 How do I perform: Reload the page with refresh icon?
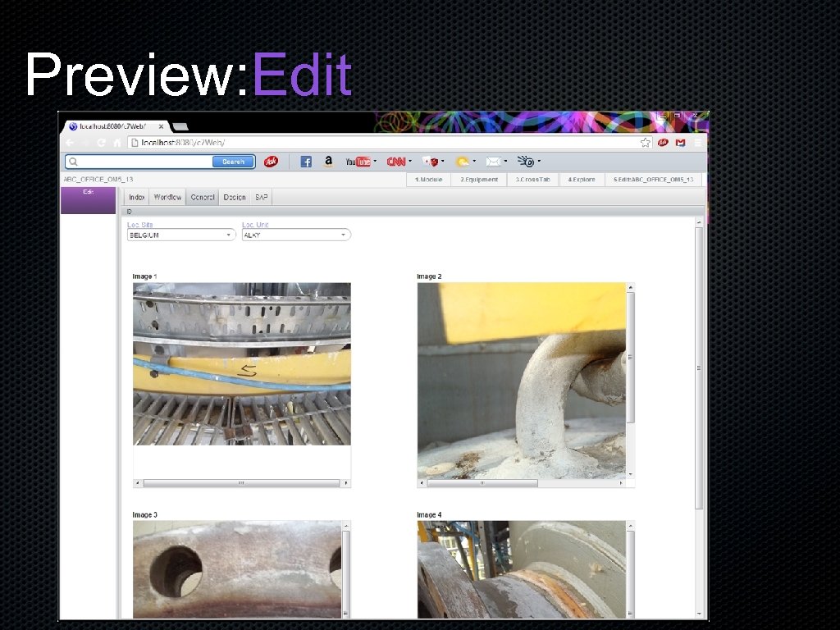(101, 143)
